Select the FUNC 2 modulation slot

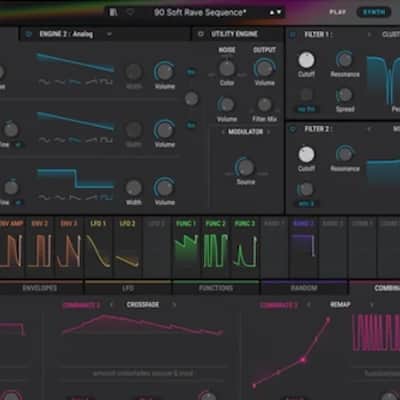[215, 247]
